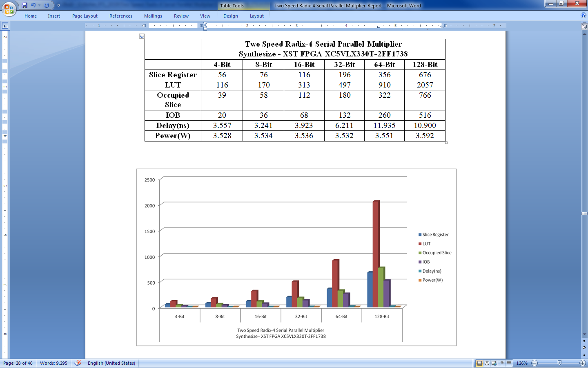Switch to Outline view
Viewport: 588px width, 368px height.
(x=502, y=363)
